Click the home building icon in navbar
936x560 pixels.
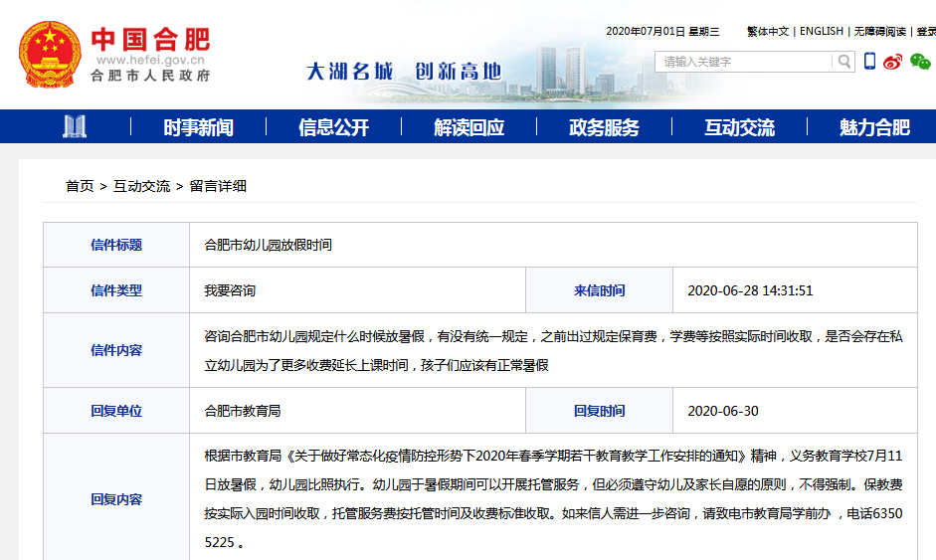pyautogui.click(x=75, y=126)
